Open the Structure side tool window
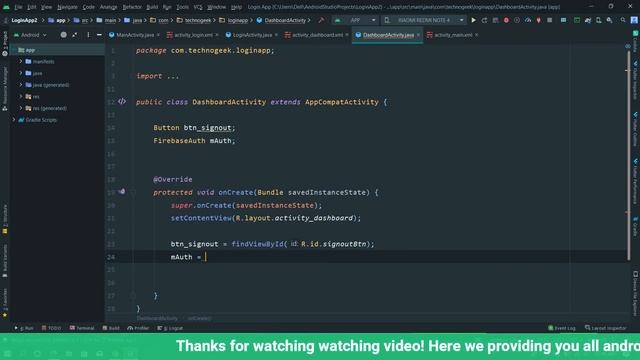The image size is (640, 360). pos(4,220)
